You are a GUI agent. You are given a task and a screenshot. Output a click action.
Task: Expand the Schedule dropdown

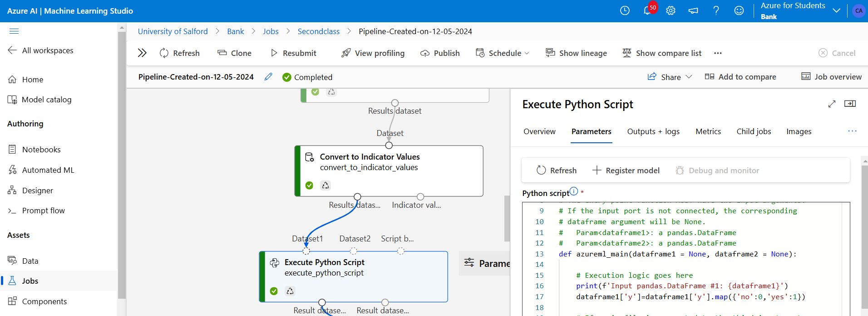(502, 53)
